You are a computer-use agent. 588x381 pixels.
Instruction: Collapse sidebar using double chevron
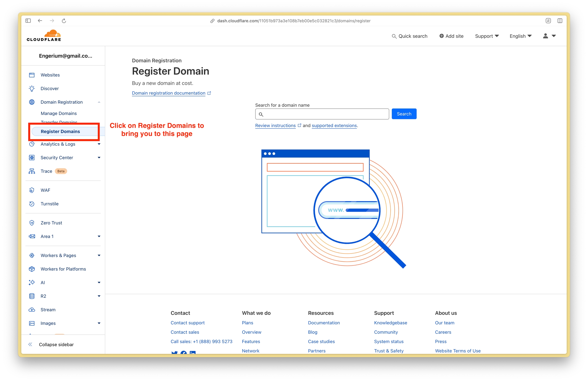pyautogui.click(x=30, y=344)
